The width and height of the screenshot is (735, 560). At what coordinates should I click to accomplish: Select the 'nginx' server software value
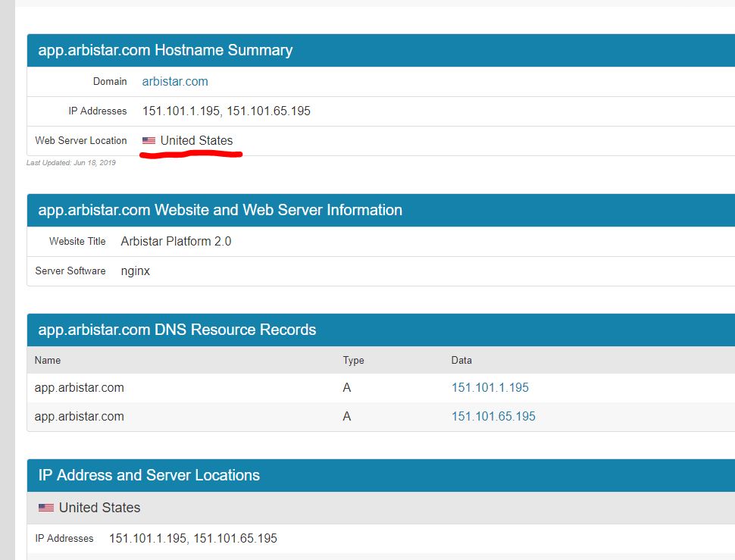(x=136, y=271)
